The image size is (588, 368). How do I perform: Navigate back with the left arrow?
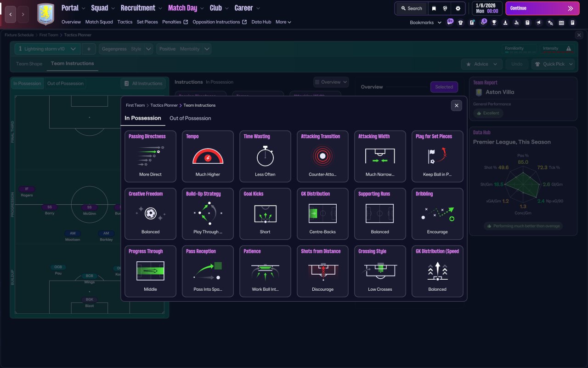point(10,14)
